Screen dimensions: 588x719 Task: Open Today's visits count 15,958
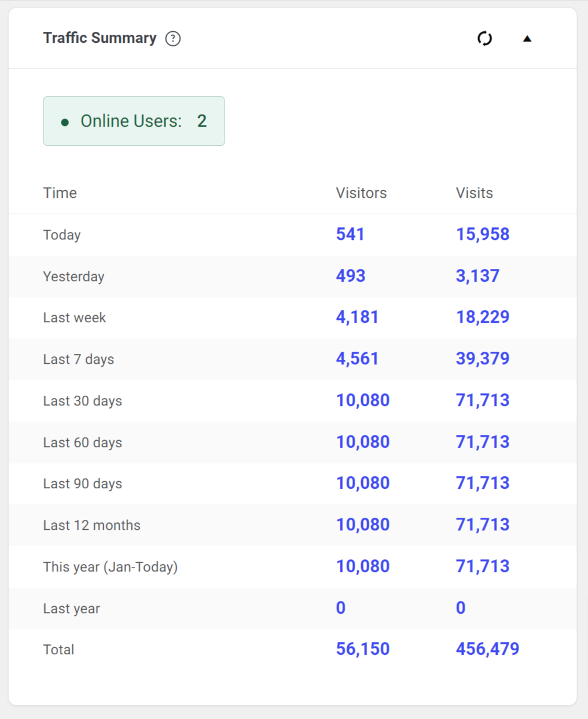(483, 234)
